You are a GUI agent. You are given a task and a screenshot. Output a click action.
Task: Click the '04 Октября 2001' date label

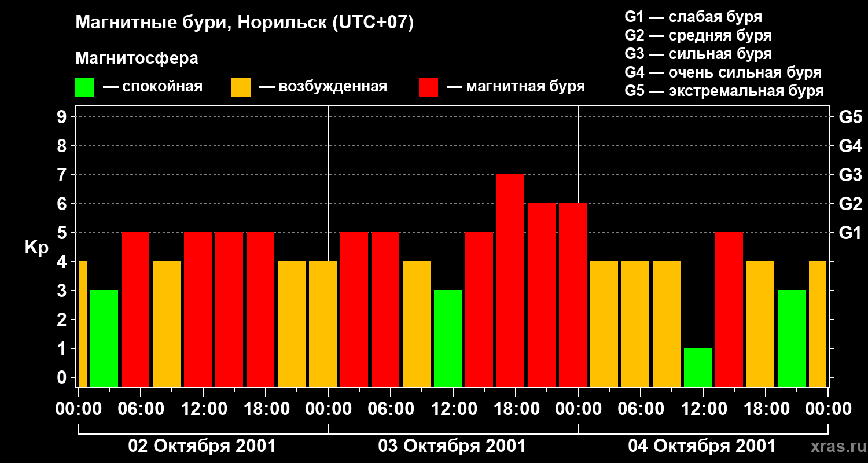tap(702, 446)
